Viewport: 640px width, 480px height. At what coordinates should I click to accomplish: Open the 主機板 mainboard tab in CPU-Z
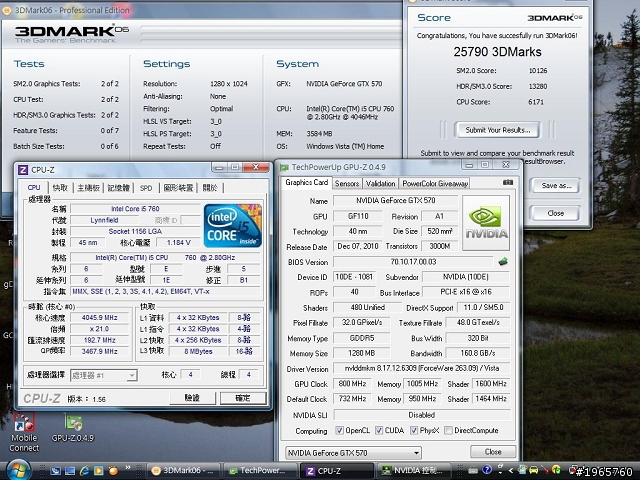coord(89,188)
